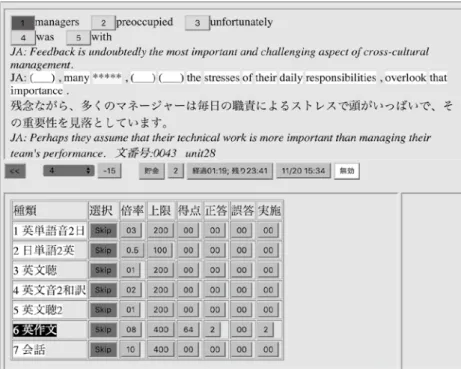Click the elapsed time 経過01:19 button

(x=230, y=171)
